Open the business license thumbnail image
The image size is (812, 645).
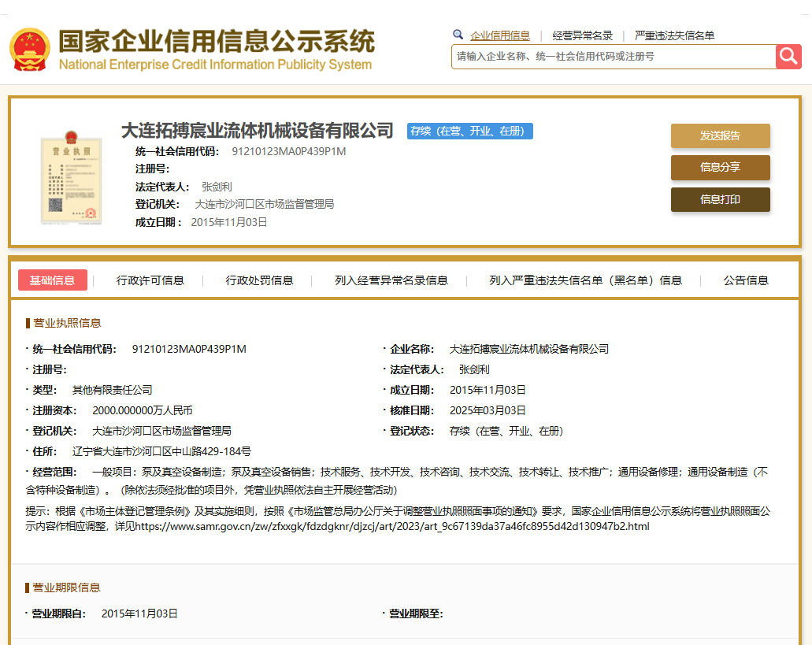tap(71, 177)
